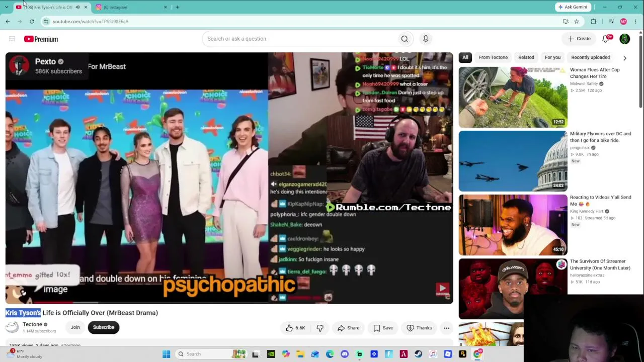
Task: Select the For you chip
Action: (552, 57)
